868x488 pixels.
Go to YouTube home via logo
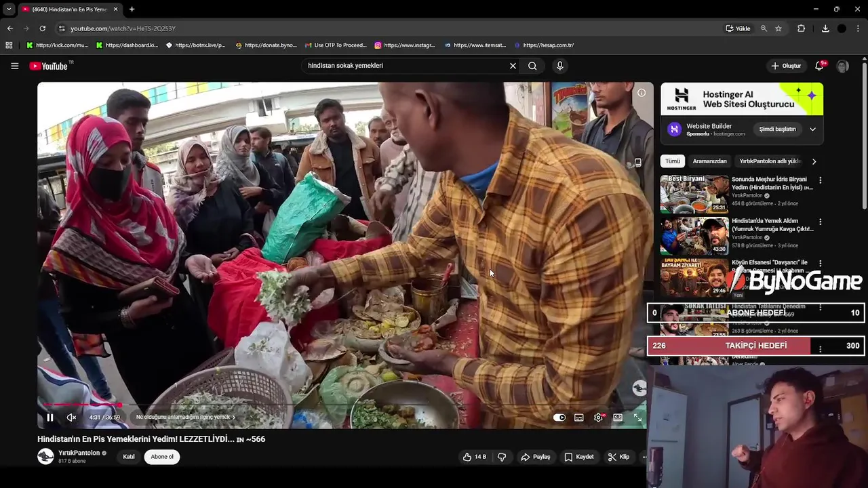pyautogui.click(x=50, y=66)
